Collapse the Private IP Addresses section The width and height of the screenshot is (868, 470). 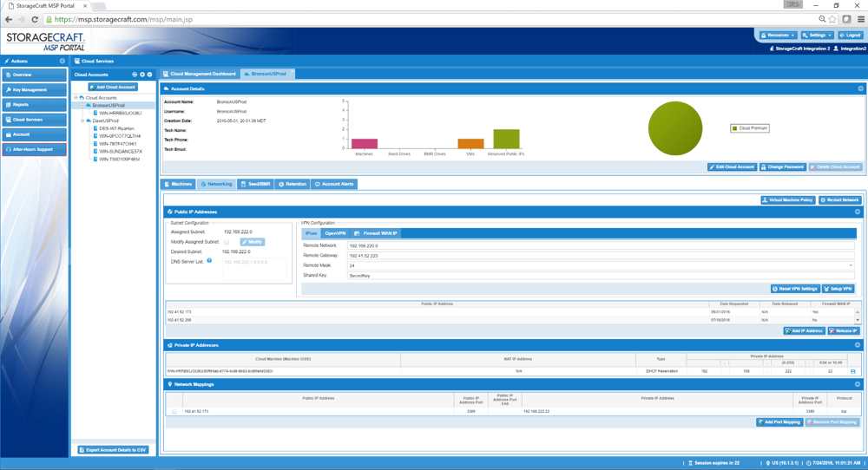858,345
